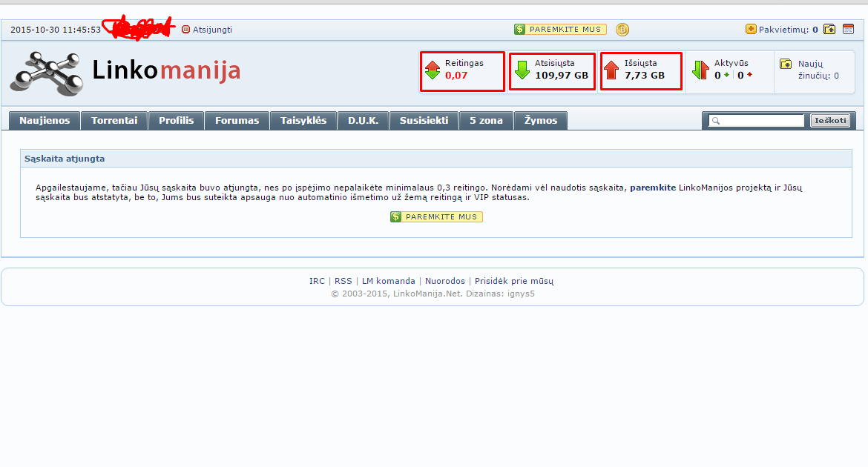Log out via the Atsijungti link

(212, 30)
